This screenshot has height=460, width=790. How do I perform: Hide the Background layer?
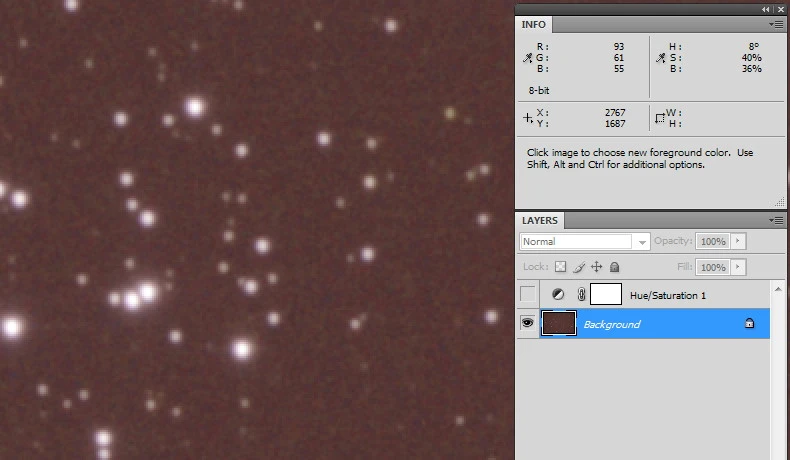[x=528, y=324]
